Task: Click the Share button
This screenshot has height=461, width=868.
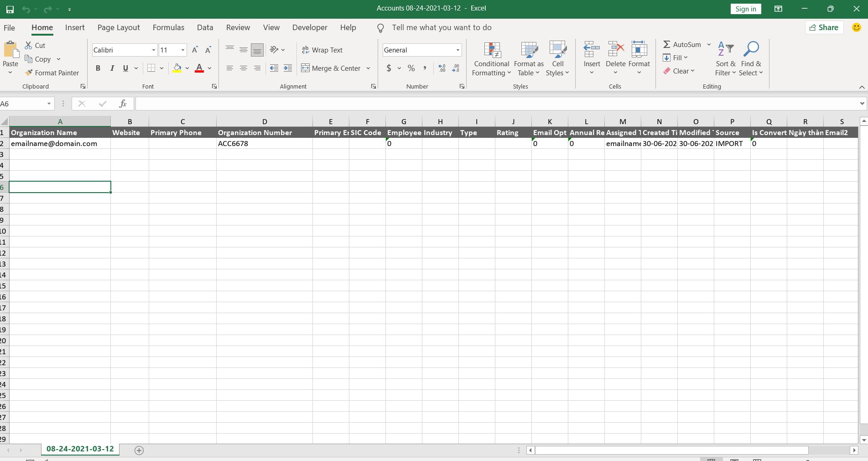Action: [824, 27]
